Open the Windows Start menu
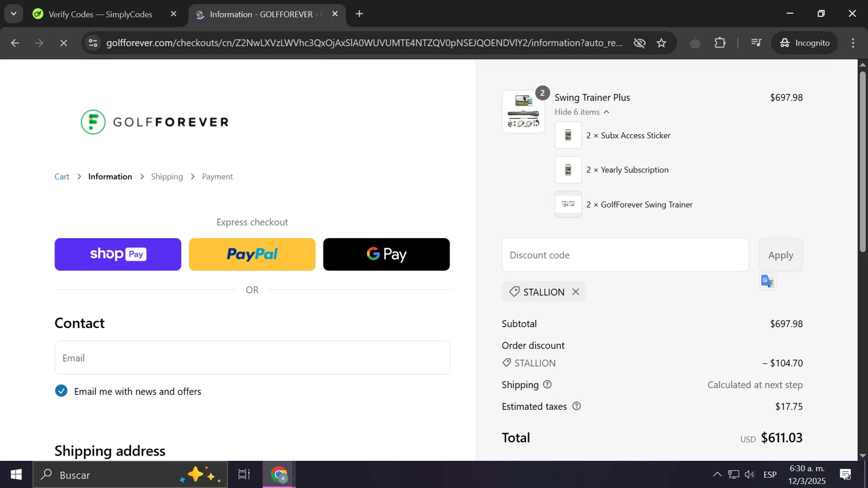 point(16,475)
